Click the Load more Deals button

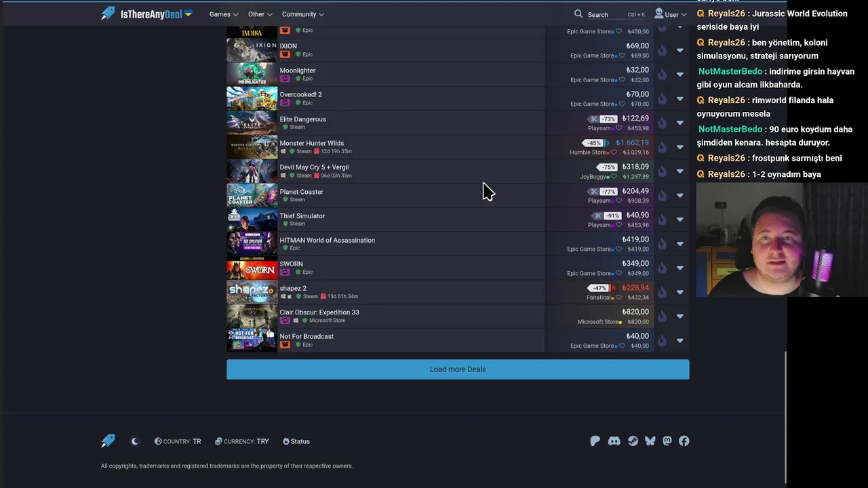458,369
